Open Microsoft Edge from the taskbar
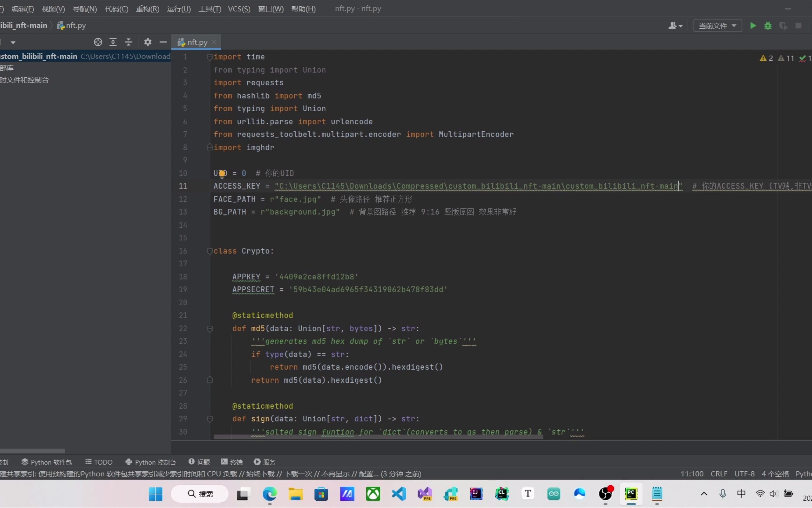 point(270,494)
